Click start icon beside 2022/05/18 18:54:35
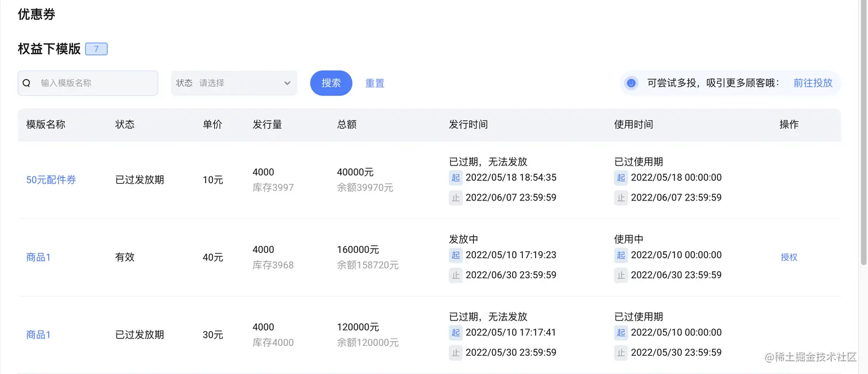This screenshot has height=374, width=868. tap(456, 178)
